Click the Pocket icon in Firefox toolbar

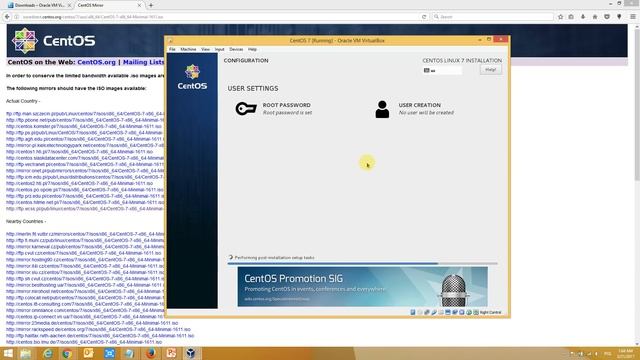tap(607, 17)
